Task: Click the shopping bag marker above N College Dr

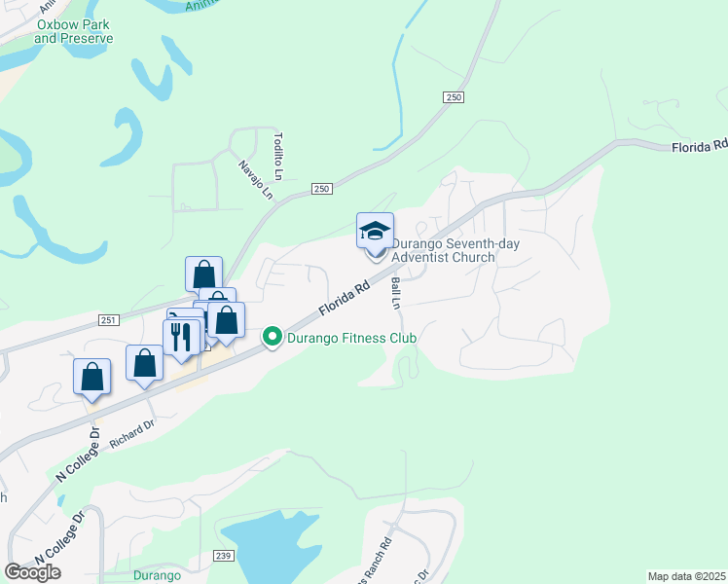Action: coord(91,377)
